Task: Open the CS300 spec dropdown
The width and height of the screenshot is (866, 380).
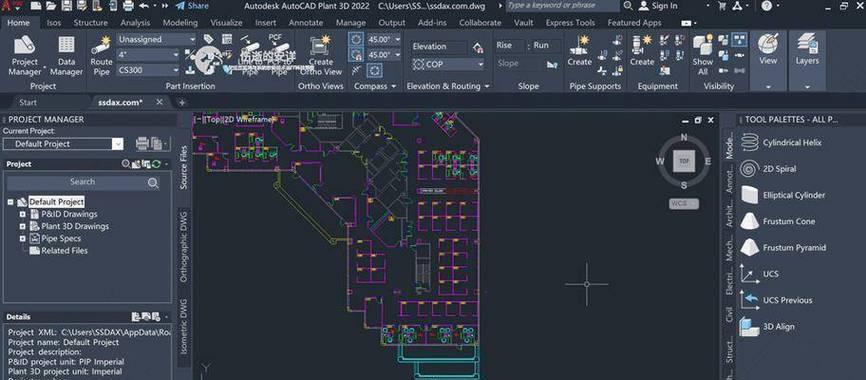Action: point(148,70)
